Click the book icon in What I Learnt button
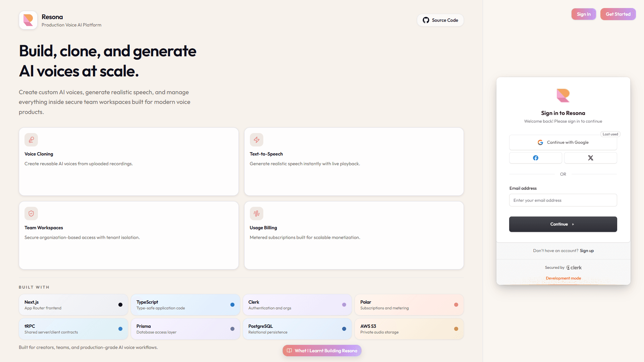This screenshot has height=362, width=644. tap(289, 351)
